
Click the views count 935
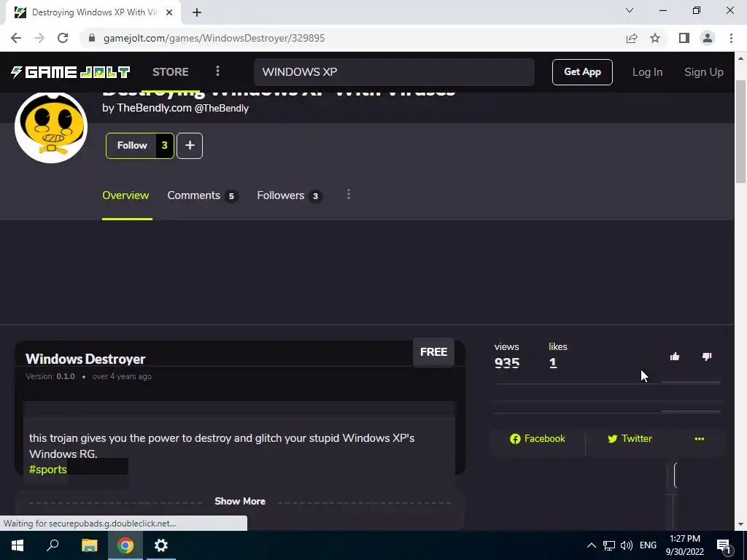pyautogui.click(x=507, y=363)
